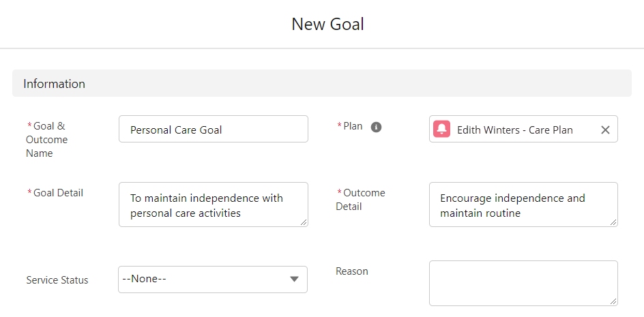Click the Goal Detail label

(58, 192)
